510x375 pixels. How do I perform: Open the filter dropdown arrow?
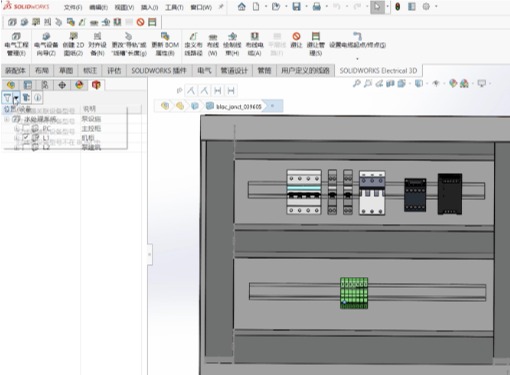[16, 98]
